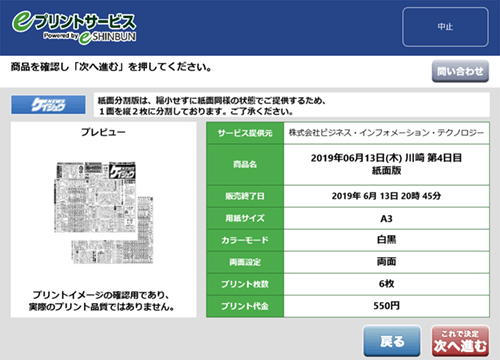Select the プレビュー heading

pyautogui.click(x=103, y=132)
